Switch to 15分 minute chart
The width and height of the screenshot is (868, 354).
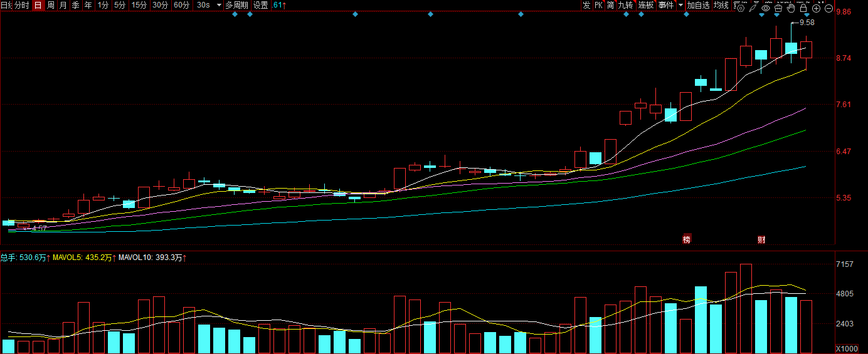139,5
